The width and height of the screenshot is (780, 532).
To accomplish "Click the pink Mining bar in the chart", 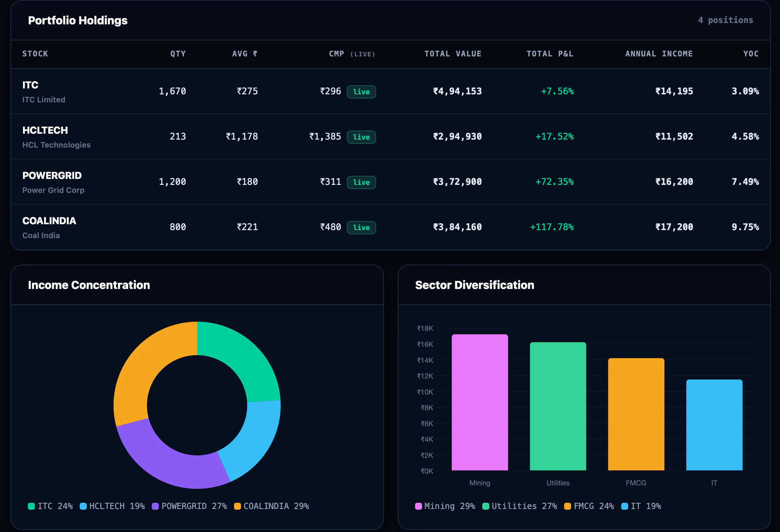I will coord(480,402).
